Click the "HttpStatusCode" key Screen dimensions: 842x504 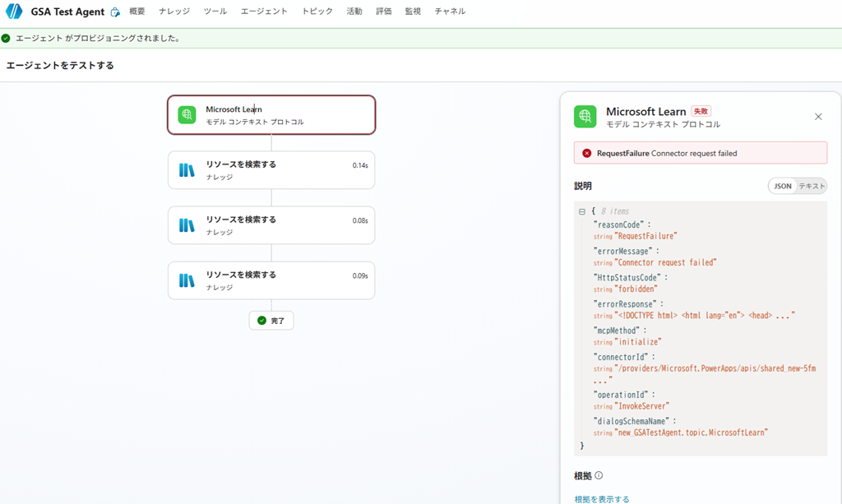click(627, 278)
